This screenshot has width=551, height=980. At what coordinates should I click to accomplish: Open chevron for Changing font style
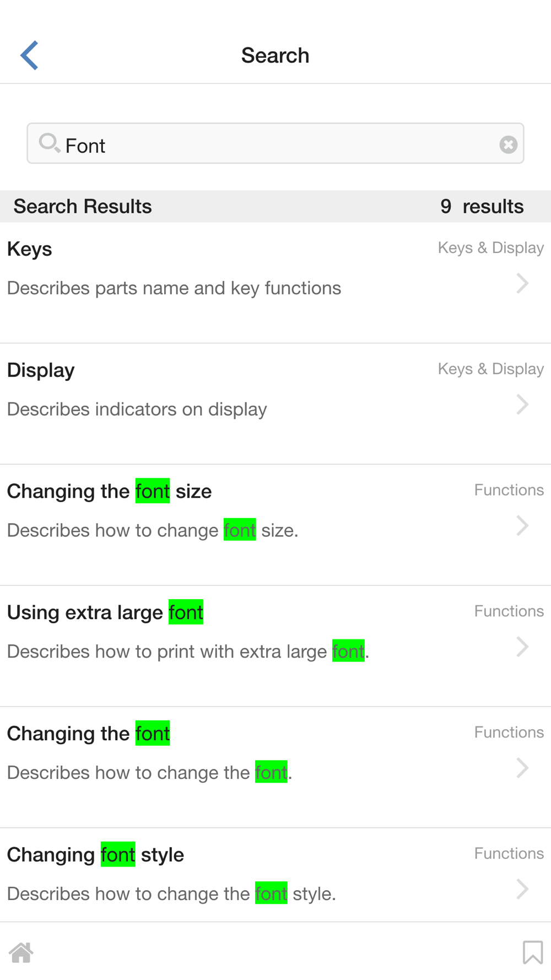pyautogui.click(x=522, y=889)
